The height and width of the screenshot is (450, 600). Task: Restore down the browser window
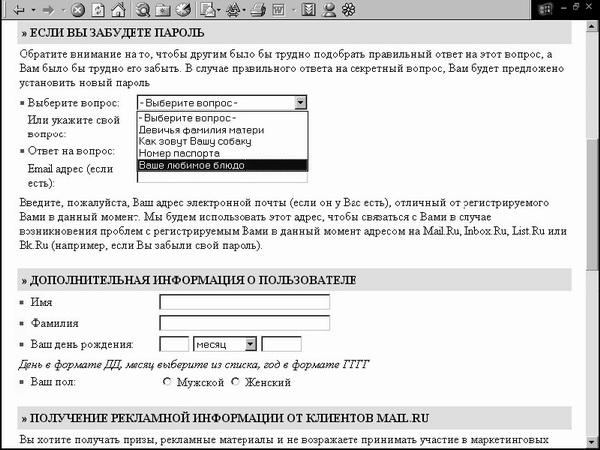(576, 7)
